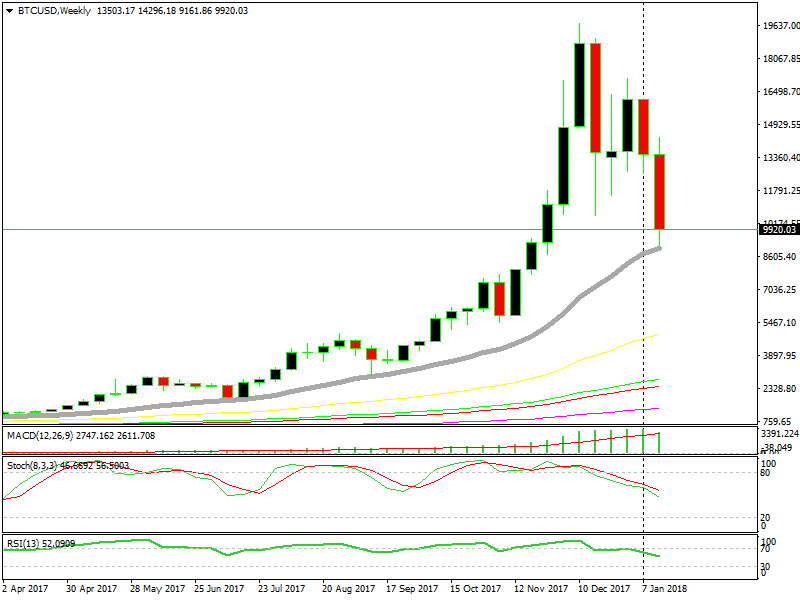Click the last green MACD histogram bar

659,443
